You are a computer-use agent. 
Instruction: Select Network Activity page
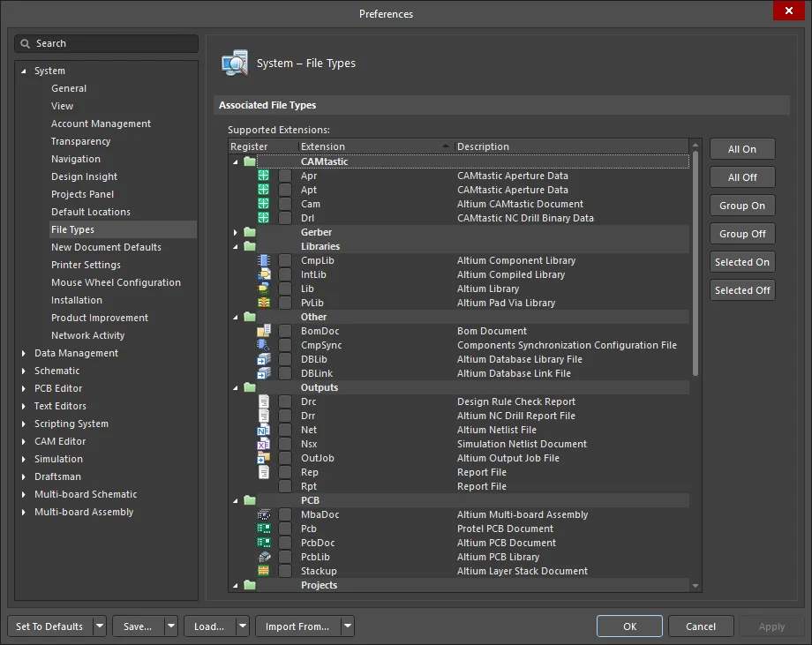[88, 335]
